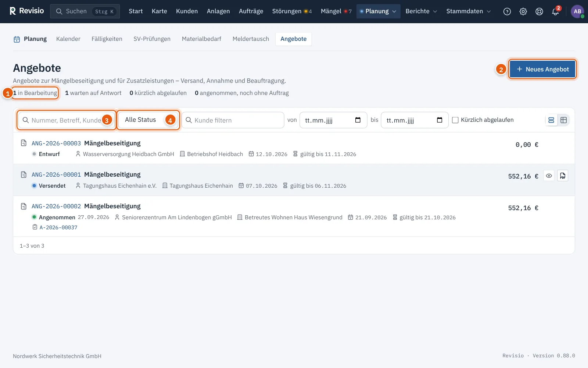Open the Materialbedarf tab
The height and width of the screenshot is (368, 588).
point(201,39)
